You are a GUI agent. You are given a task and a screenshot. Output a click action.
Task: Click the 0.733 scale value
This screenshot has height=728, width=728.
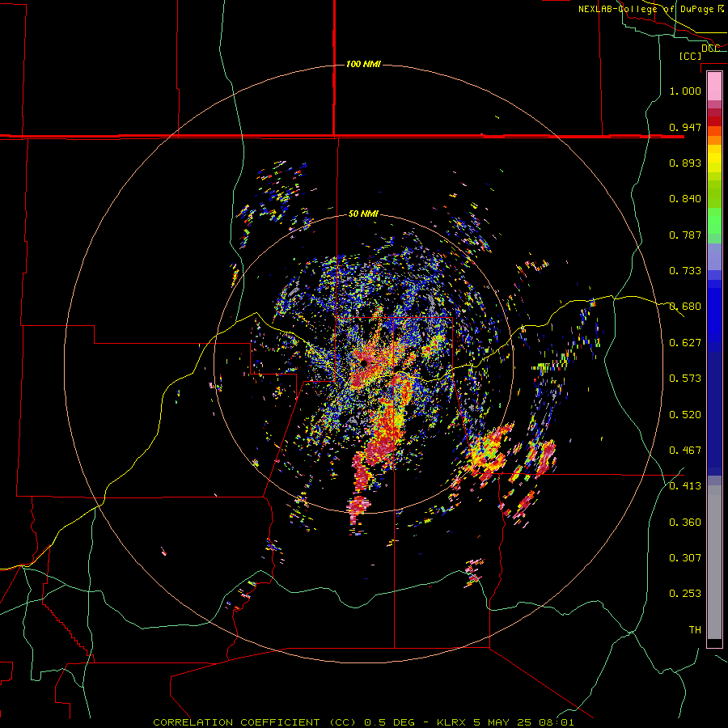(685, 271)
